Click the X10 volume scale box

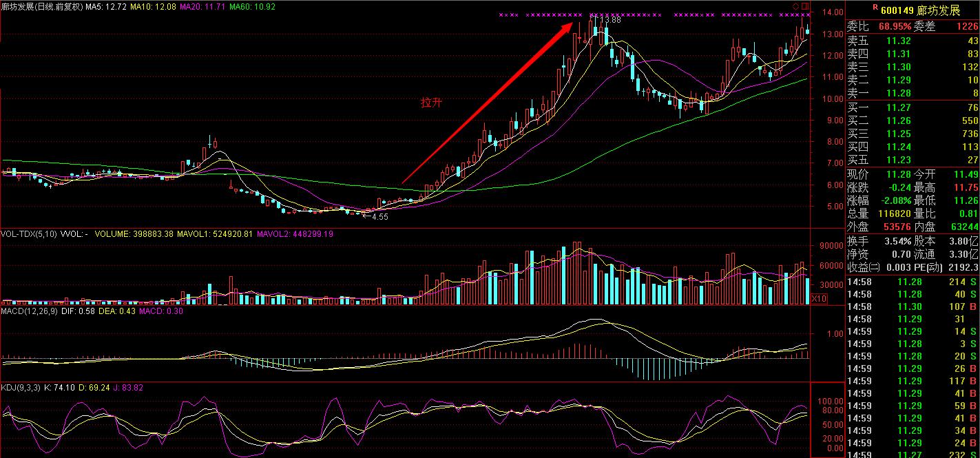819,298
